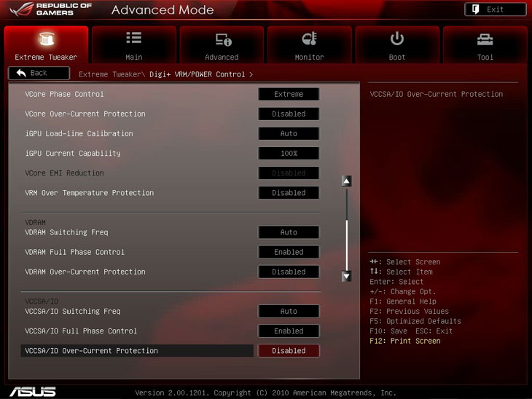The height and width of the screenshot is (399, 532).
Task: Select the Advanced settings icon
Action: click(222, 39)
